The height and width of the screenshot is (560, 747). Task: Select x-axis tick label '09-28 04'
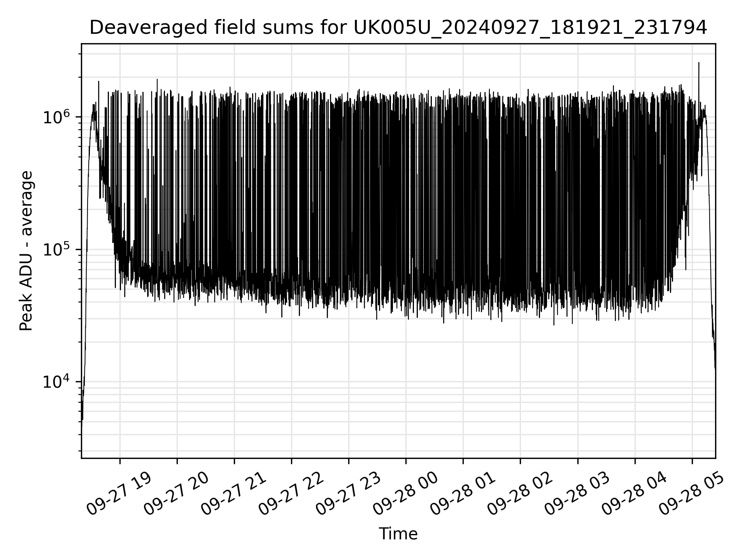pyautogui.click(x=634, y=493)
